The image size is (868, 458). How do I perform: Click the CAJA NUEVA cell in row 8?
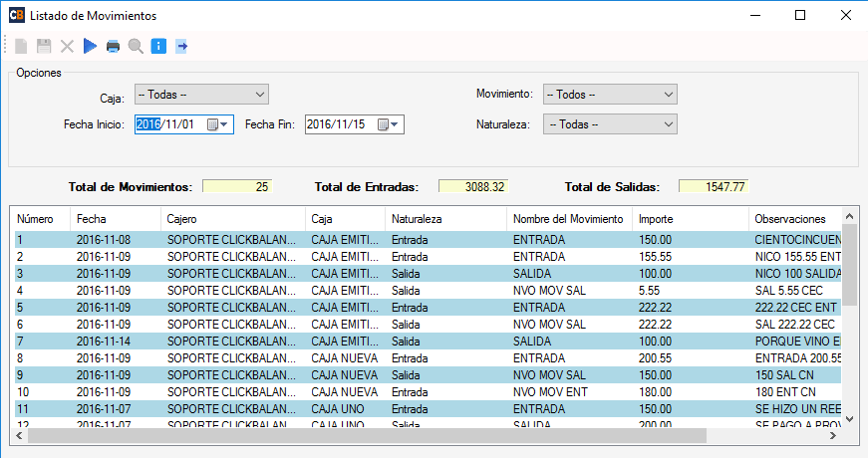(345, 358)
